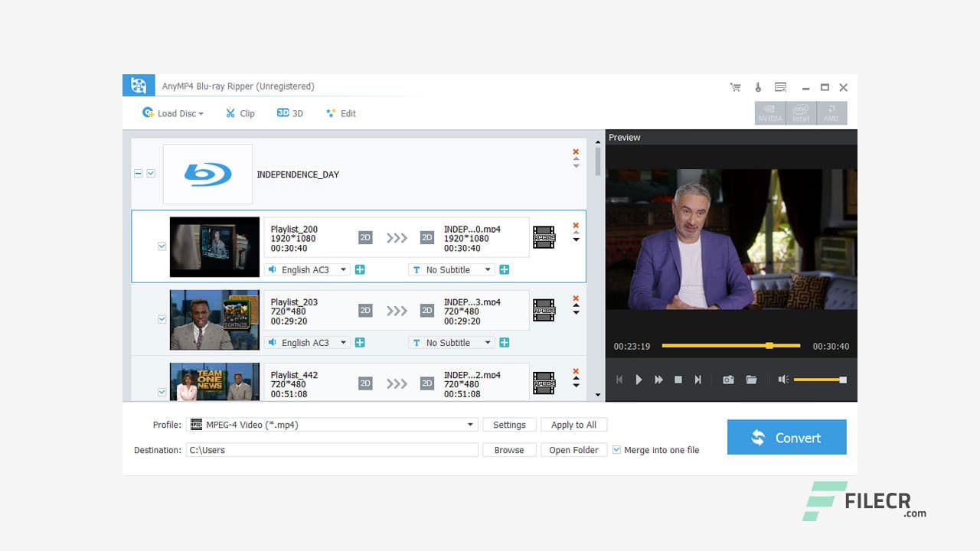Viewport: 980px width, 551px height.
Task: Click the shopping cart purchase icon
Action: [735, 86]
